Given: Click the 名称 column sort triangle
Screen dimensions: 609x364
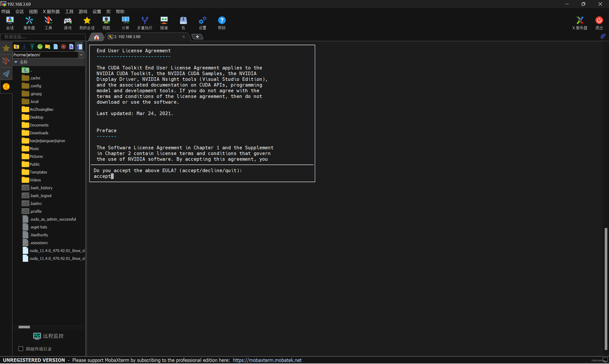Looking at the screenshot, I should [16, 62].
